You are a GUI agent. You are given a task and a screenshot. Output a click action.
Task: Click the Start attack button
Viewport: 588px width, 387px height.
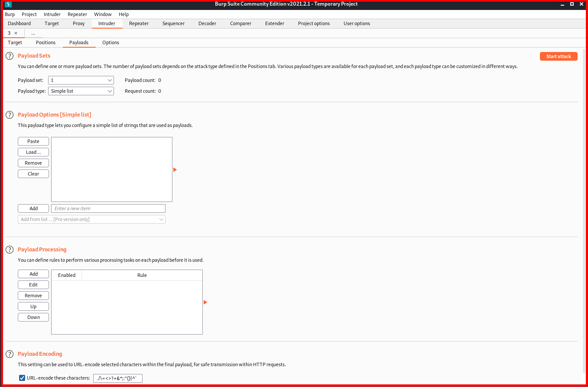[x=559, y=56]
